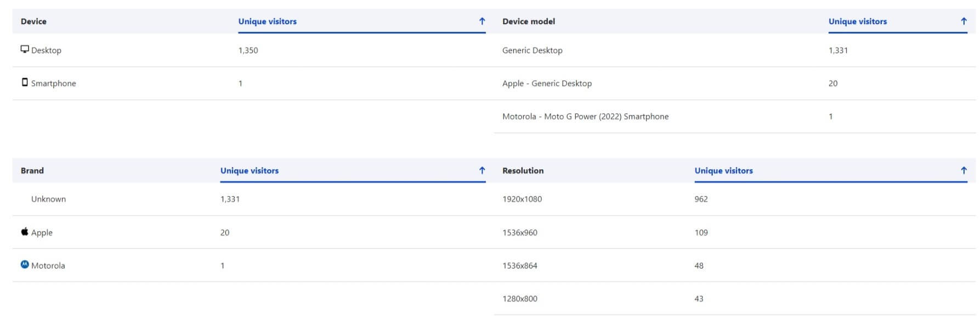Sort Device table by Unique visitors

267,21
